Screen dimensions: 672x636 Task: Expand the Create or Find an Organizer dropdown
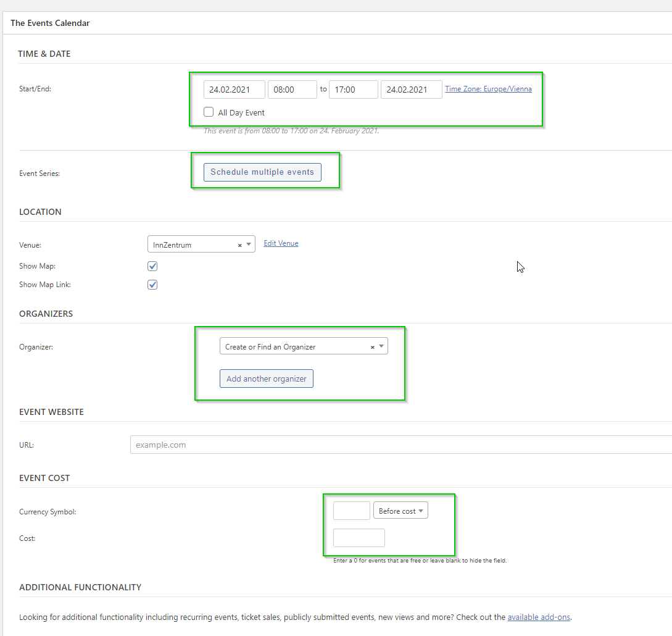(x=381, y=346)
